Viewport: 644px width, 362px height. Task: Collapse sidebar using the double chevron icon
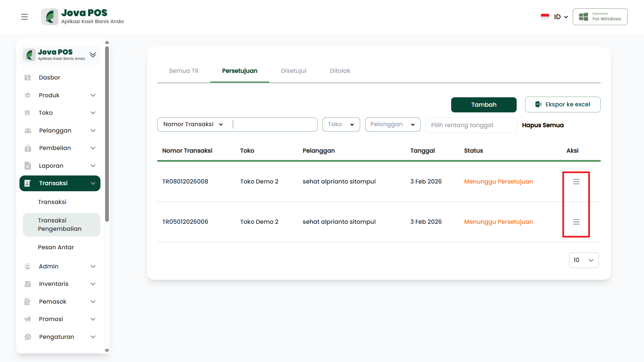pos(93,55)
